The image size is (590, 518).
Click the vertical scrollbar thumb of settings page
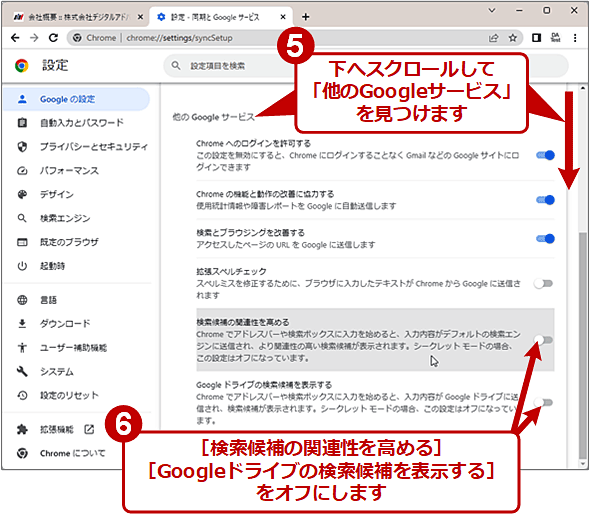[583, 344]
